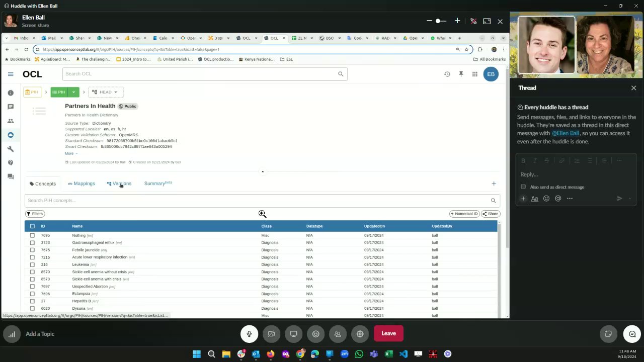Click the browser address bar URL

(131, 49)
